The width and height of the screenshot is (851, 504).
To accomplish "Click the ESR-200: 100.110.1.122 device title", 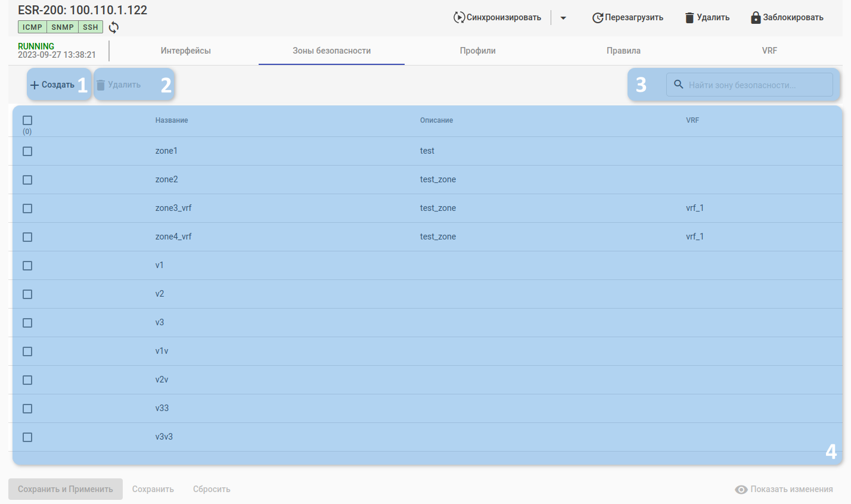I will pyautogui.click(x=82, y=10).
